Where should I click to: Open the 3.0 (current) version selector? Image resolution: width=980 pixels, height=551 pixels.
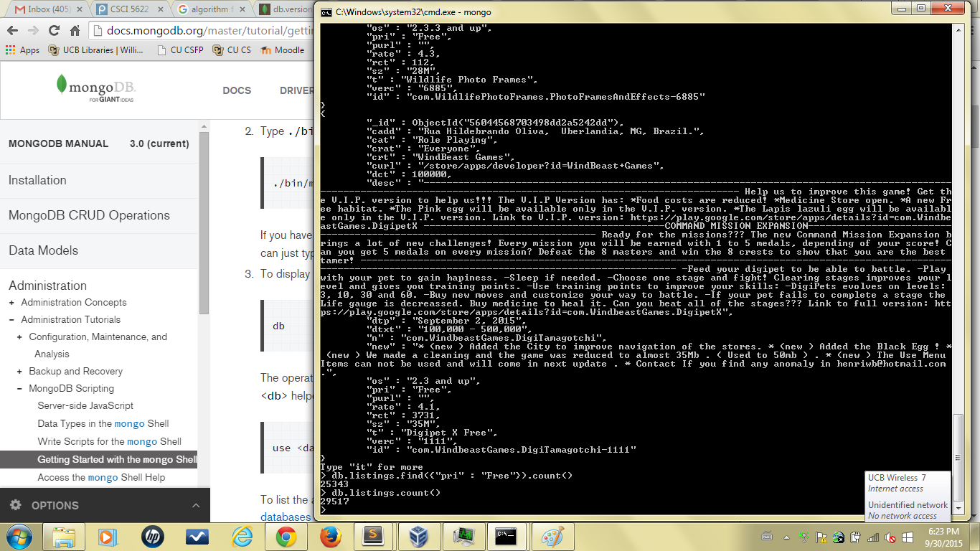tap(159, 143)
